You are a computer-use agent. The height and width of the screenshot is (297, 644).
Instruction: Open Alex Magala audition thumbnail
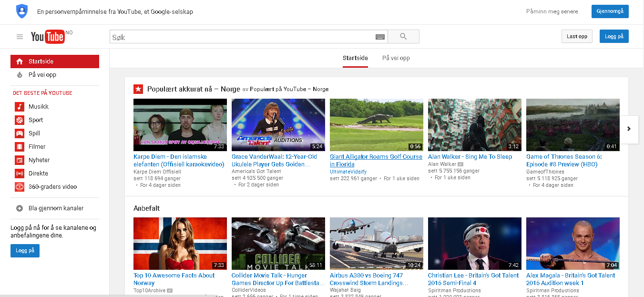(x=573, y=244)
